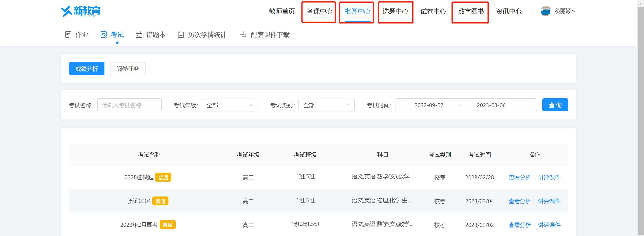The image size is (644, 236).
Task: Focus the 考试名称 input field
Action: point(129,105)
